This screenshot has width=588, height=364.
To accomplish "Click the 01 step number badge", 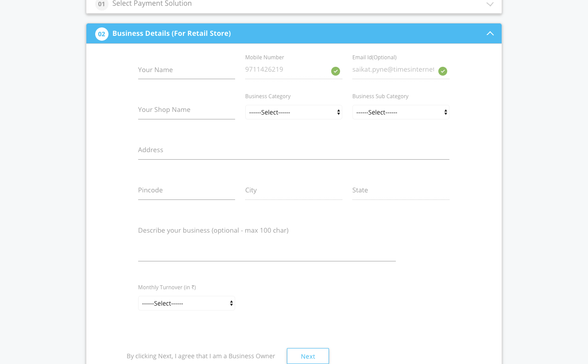I will [x=102, y=4].
